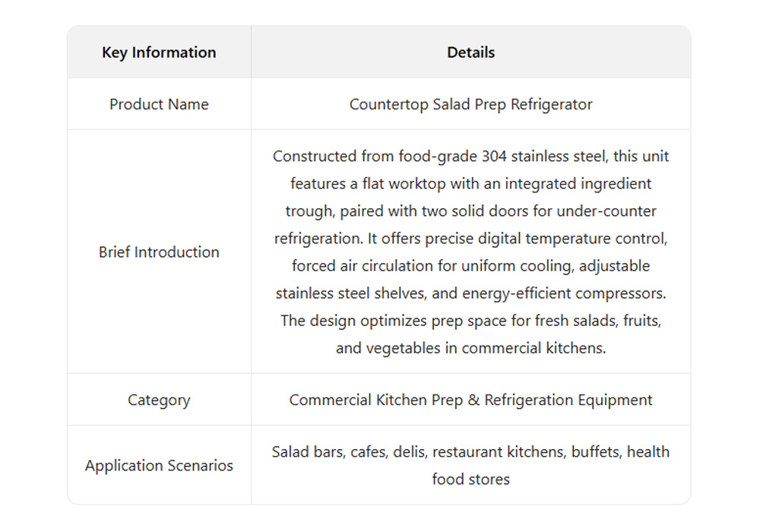Screen dimensions: 760x532
Task: Click the phrase 'forced air circulation'
Action: (x=365, y=266)
